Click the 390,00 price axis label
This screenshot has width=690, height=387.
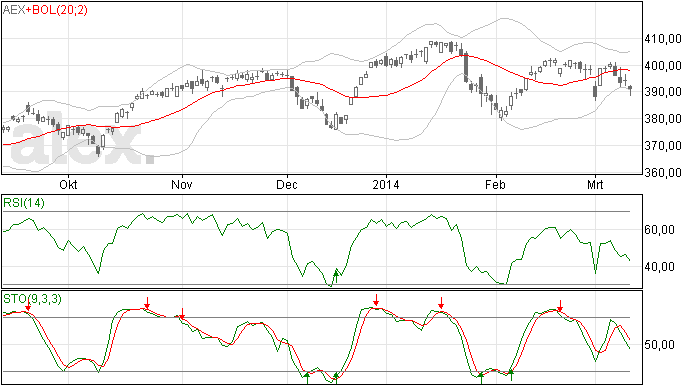663,92
